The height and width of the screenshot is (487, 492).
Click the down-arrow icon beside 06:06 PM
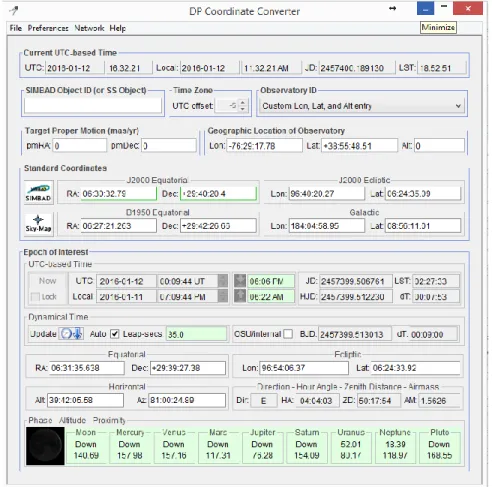[x=240, y=281]
